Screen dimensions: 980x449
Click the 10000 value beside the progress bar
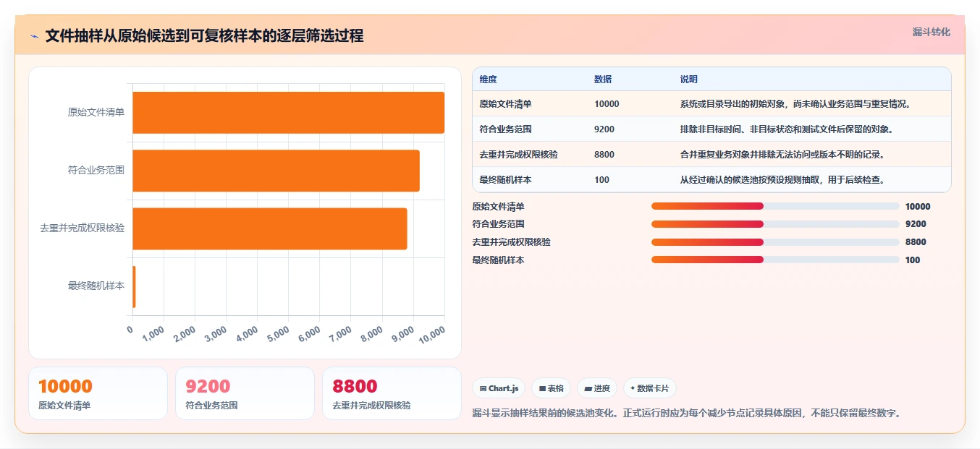click(918, 206)
